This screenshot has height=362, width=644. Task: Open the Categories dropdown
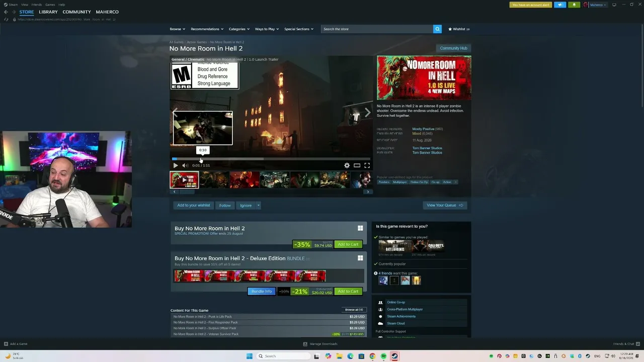(239, 29)
